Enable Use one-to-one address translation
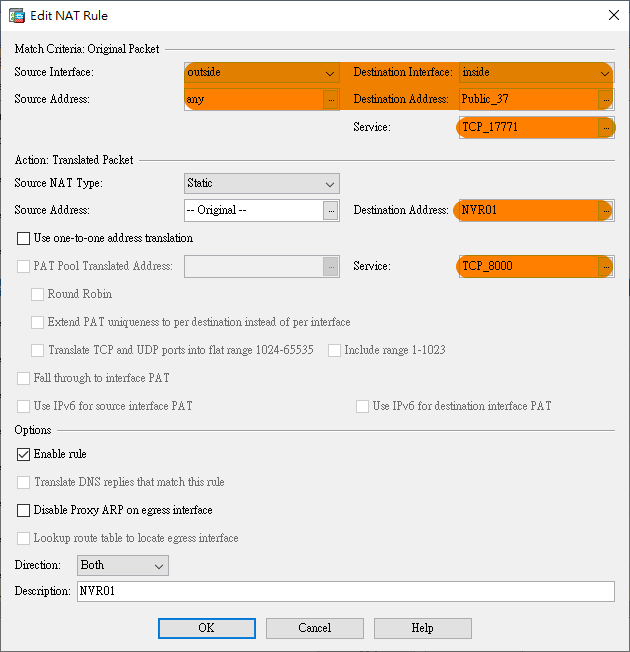630x652 pixels. click(x=24, y=239)
